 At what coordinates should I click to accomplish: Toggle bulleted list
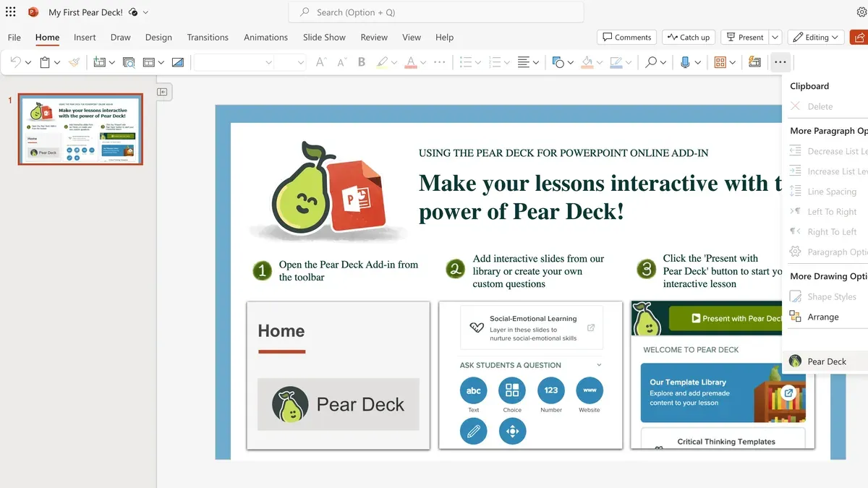(466, 63)
